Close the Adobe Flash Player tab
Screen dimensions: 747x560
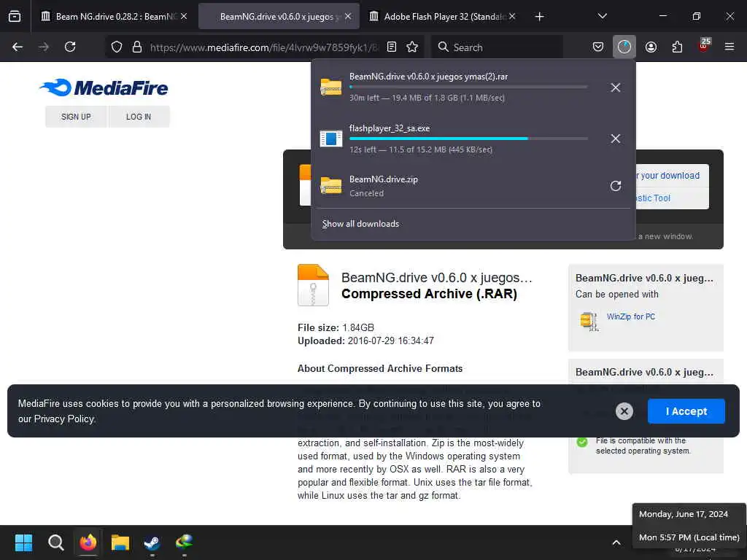(512, 16)
